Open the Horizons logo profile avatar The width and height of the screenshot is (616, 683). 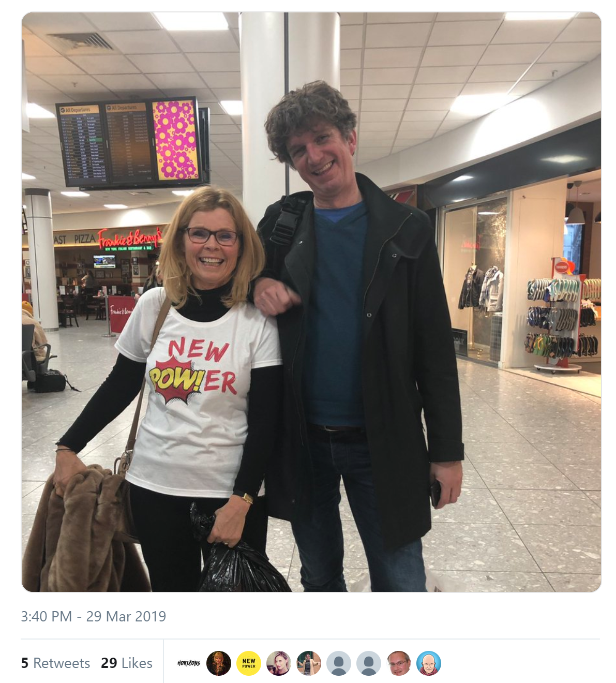(x=189, y=663)
